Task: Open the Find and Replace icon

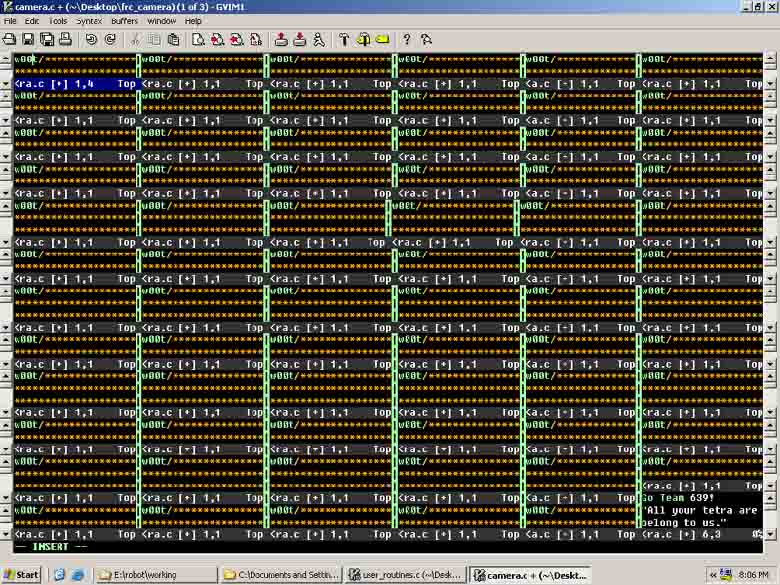Action: [256, 39]
